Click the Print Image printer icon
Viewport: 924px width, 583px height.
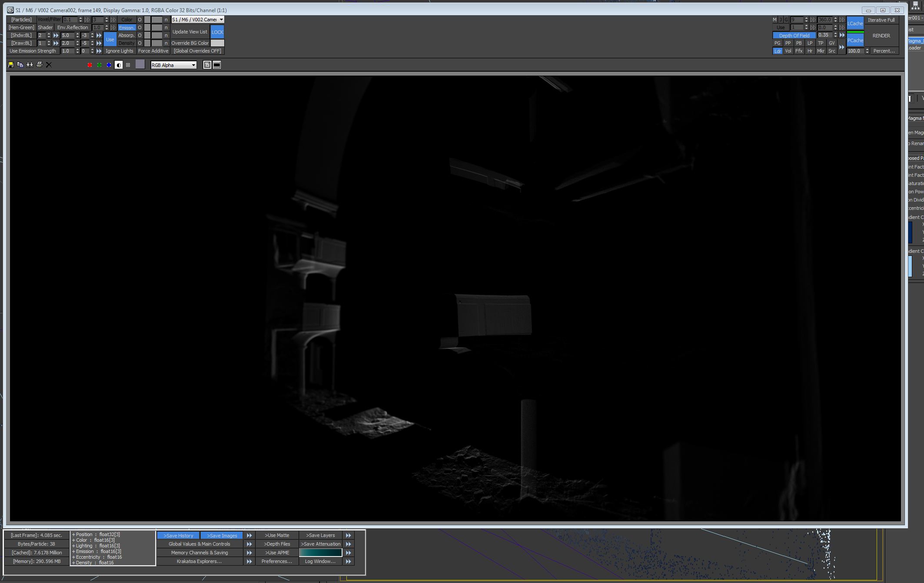tap(40, 65)
